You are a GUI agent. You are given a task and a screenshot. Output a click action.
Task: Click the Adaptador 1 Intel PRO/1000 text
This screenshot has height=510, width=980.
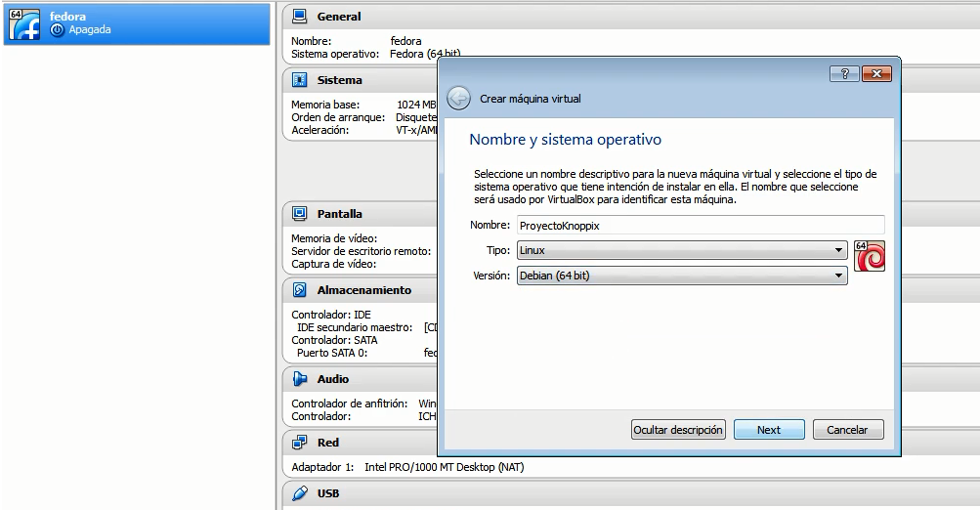point(407,467)
